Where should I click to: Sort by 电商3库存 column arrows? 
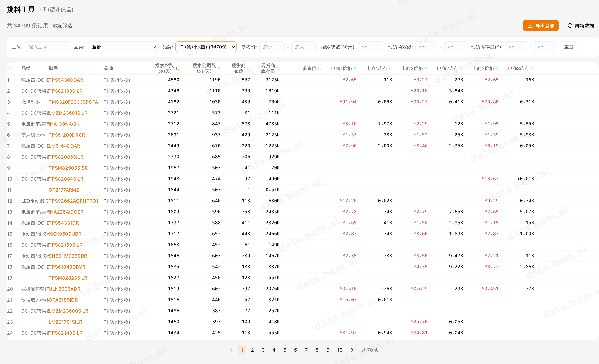click(x=532, y=69)
